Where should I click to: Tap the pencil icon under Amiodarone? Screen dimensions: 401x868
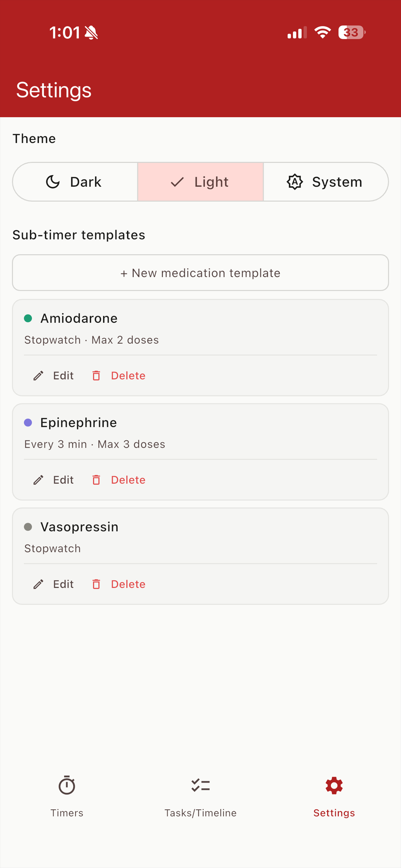(38, 375)
